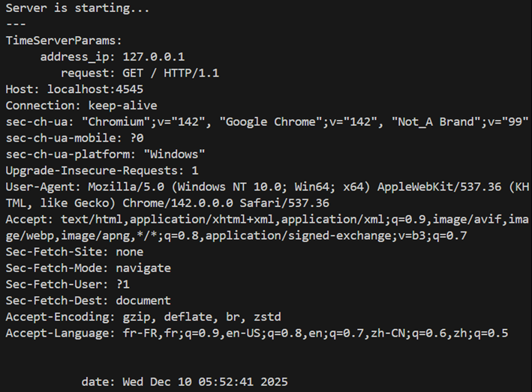The width and height of the screenshot is (532, 392).
Task: Click the "Sec-Fetch-Dest: document" line
Action: [x=88, y=300]
